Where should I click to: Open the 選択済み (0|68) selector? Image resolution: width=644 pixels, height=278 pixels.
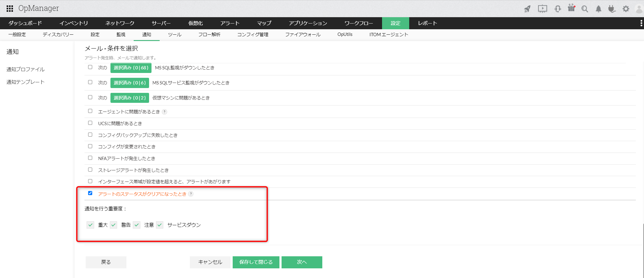pos(131,68)
